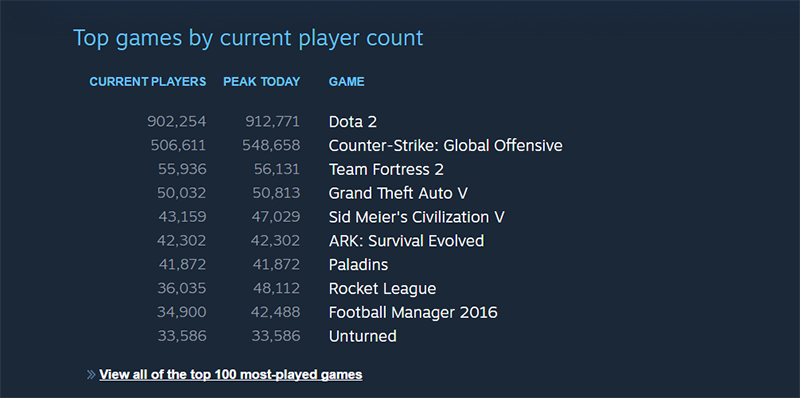
Task: Open View all of the top 100 most-played games
Action: coord(231,375)
